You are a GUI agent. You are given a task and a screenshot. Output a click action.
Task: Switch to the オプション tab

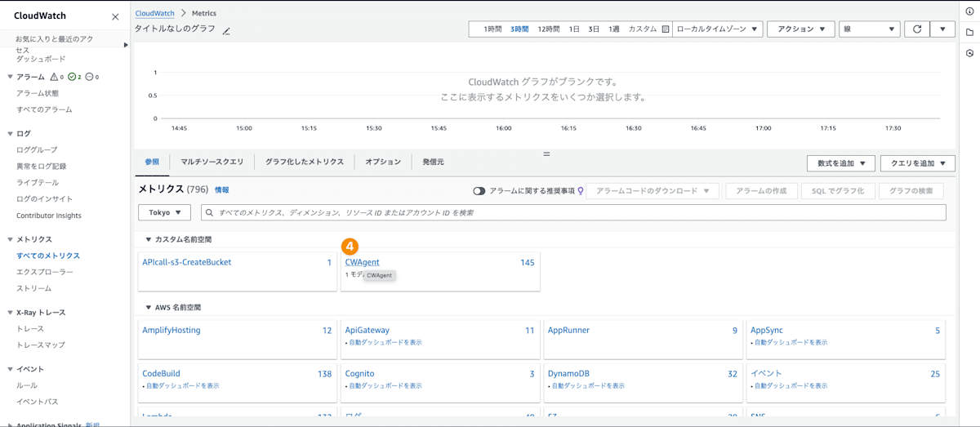pyautogui.click(x=383, y=162)
